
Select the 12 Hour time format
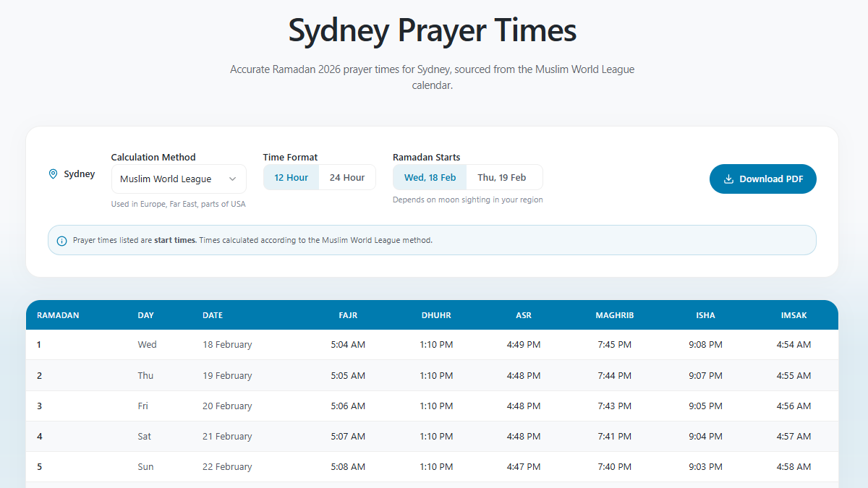point(291,176)
